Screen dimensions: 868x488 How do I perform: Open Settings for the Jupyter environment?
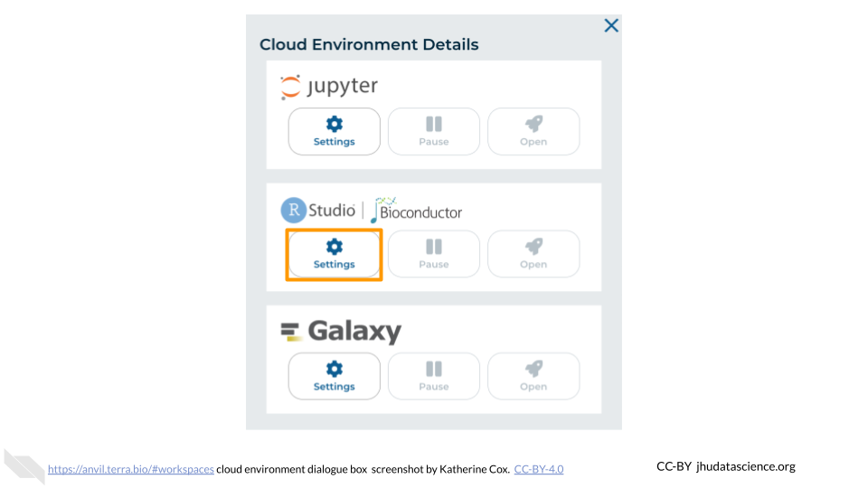[334, 132]
